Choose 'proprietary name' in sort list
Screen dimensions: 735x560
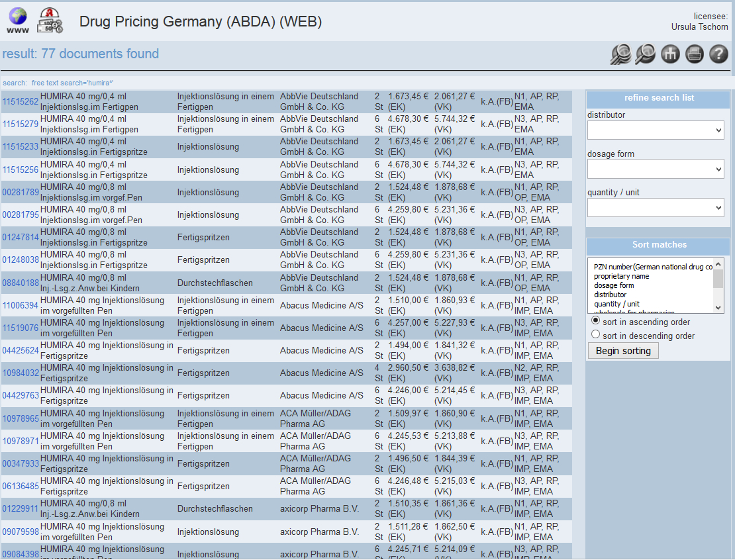pyautogui.click(x=621, y=276)
